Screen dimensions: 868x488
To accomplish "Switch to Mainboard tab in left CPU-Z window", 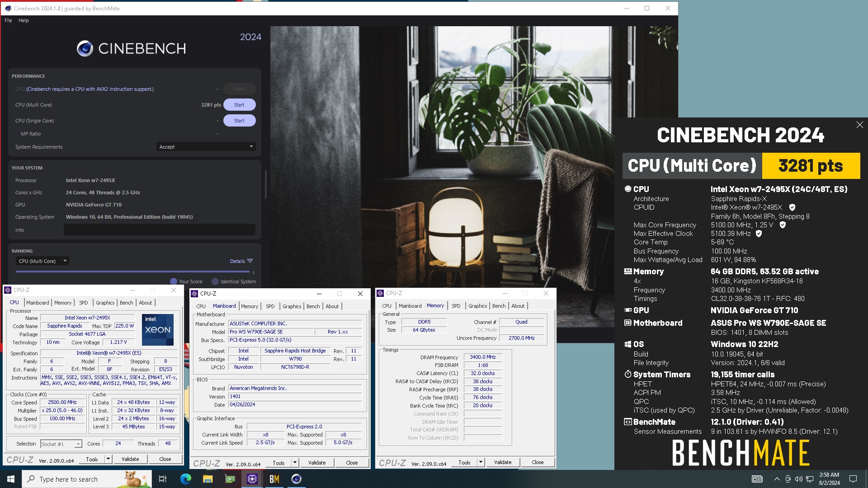I will point(38,303).
